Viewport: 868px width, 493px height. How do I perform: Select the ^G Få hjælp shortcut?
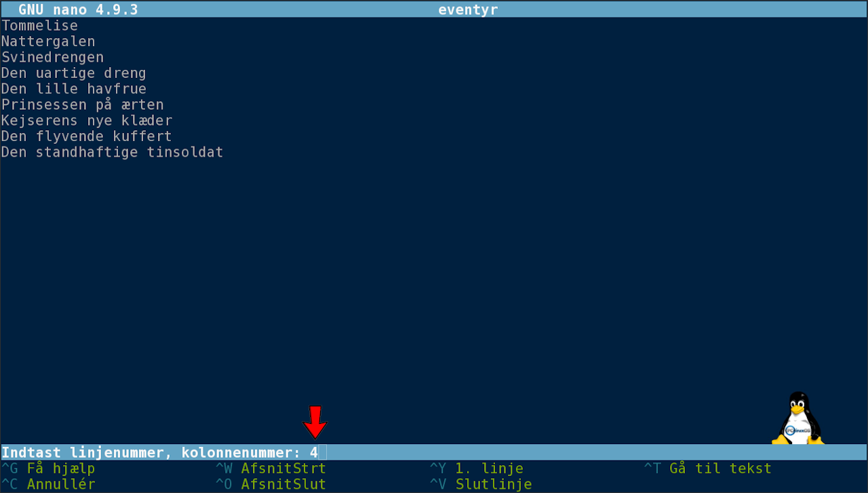coord(48,469)
